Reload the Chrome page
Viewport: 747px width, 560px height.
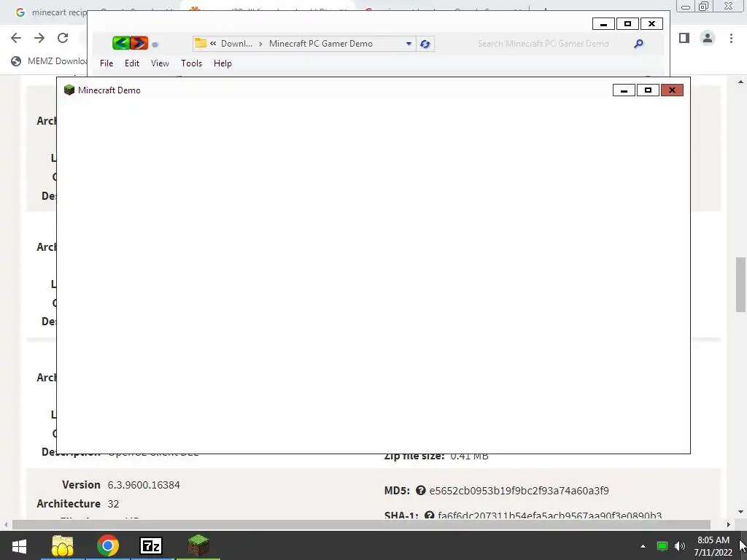63,38
